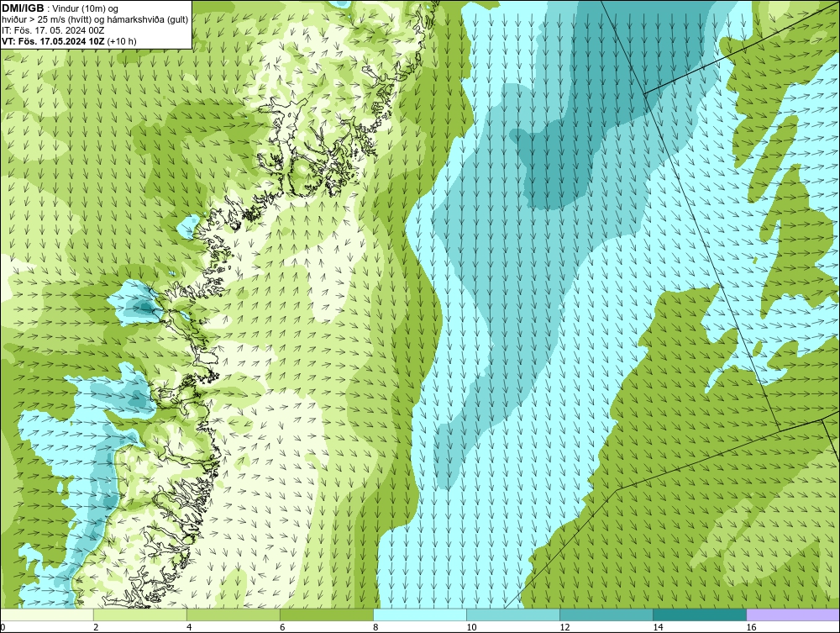This screenshot has width=840, height=633.
Task: Click the 14–16 m/s deep teal legend swatch
Action: pyautogui.click(x=699, y=615)
